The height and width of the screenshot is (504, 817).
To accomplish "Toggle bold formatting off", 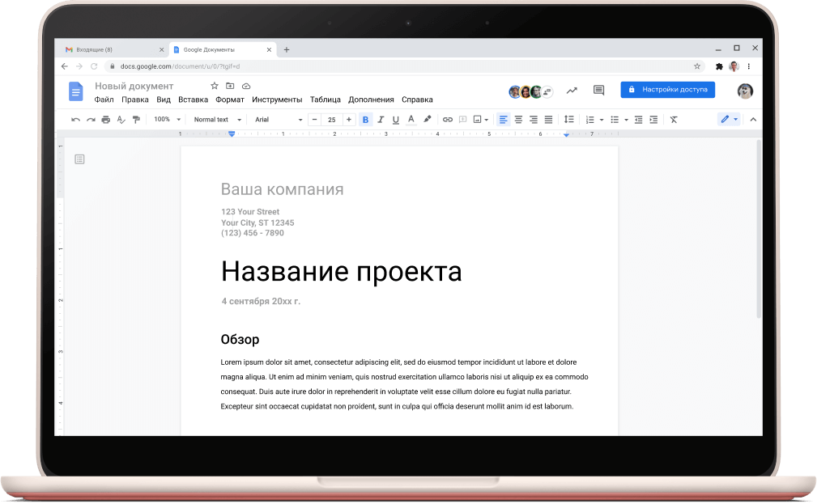I will click(365, 120).
